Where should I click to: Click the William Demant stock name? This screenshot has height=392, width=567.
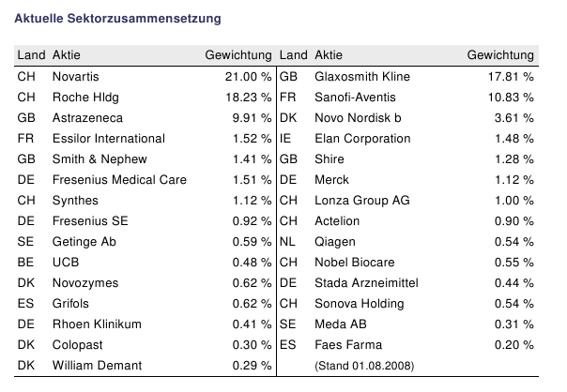point(98,365)
